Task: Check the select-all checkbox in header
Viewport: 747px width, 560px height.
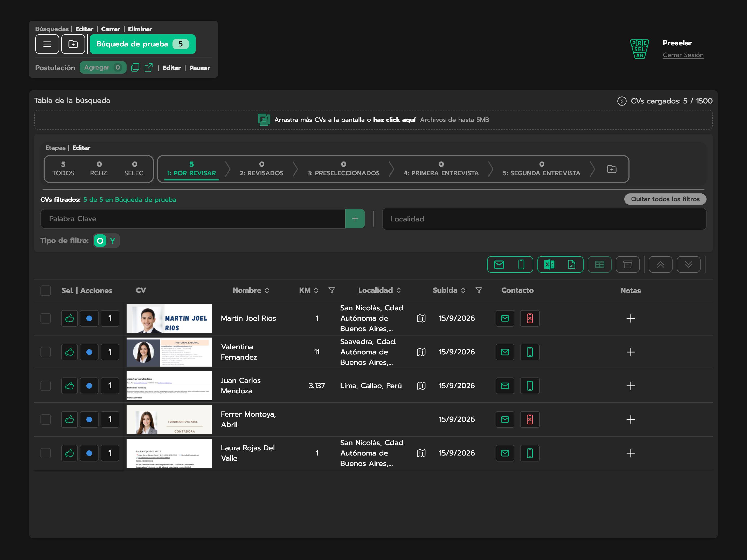Action: 46,290
